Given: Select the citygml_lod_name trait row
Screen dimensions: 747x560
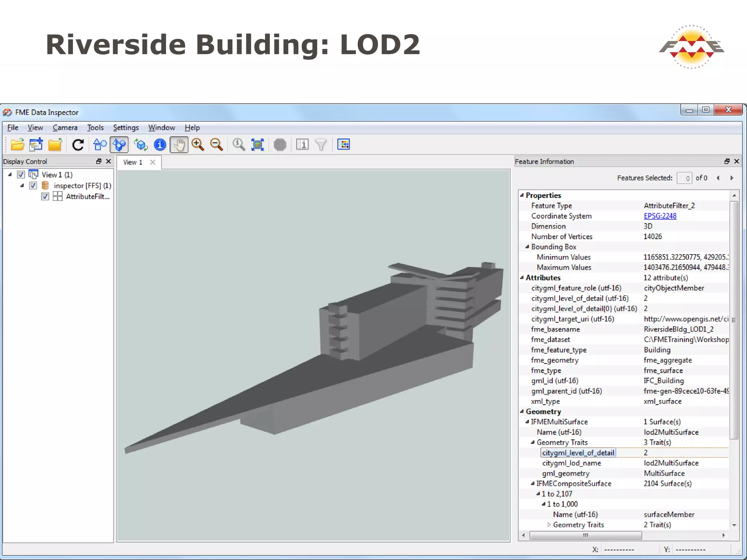Looking at the screenshot, I should click(x=624, y=463).
